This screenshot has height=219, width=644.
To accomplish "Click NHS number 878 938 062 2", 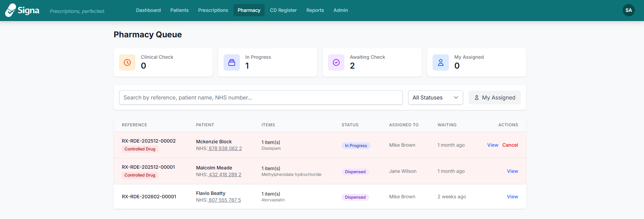I will point(225,148).
